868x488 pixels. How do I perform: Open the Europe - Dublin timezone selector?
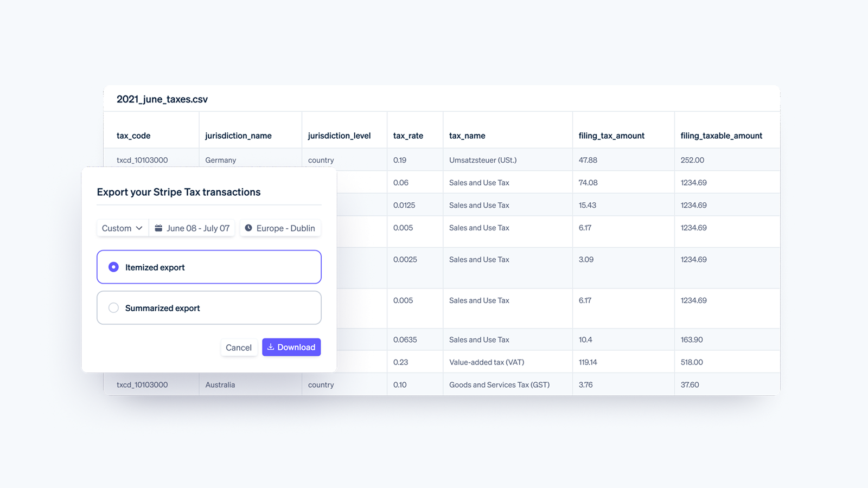pos(280,228)
